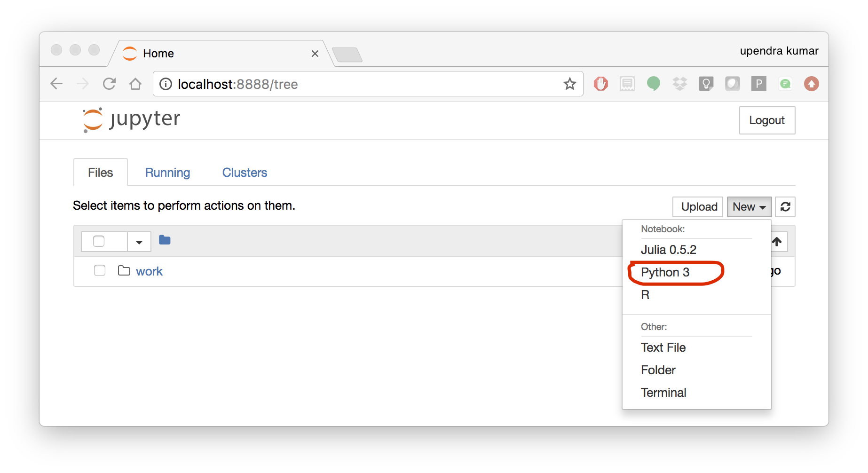Go to browser home page icon
868x473 pixels.
135,84
